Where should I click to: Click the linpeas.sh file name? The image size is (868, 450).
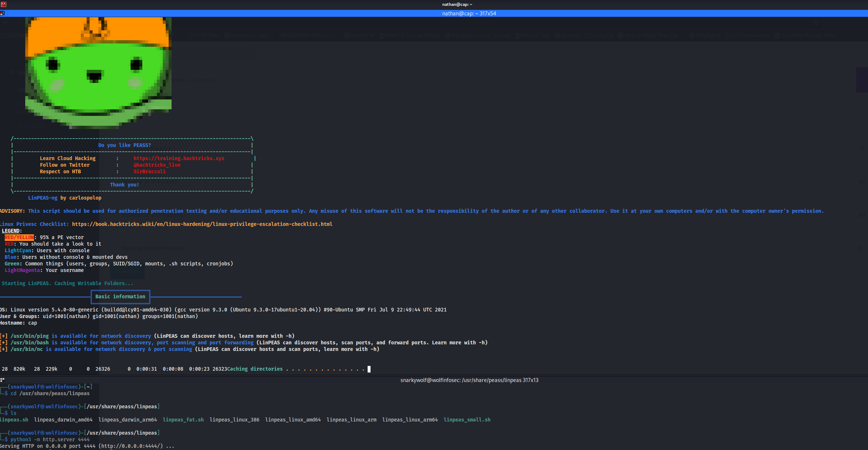14,420
